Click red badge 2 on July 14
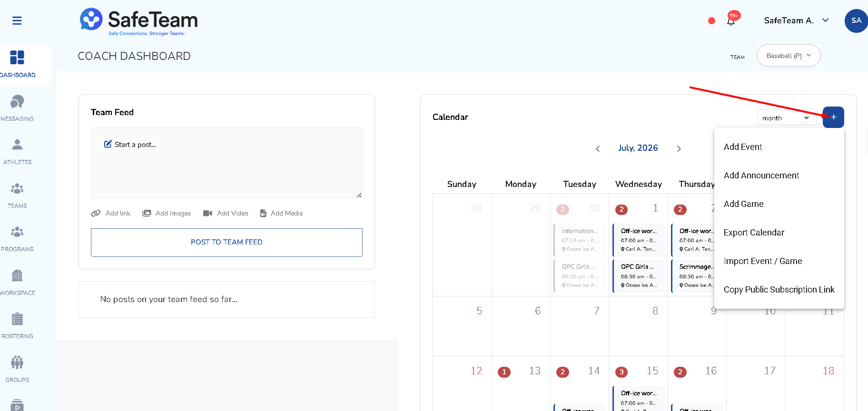The height and width of the screenshot is (411, 868). tap(562, 372)
